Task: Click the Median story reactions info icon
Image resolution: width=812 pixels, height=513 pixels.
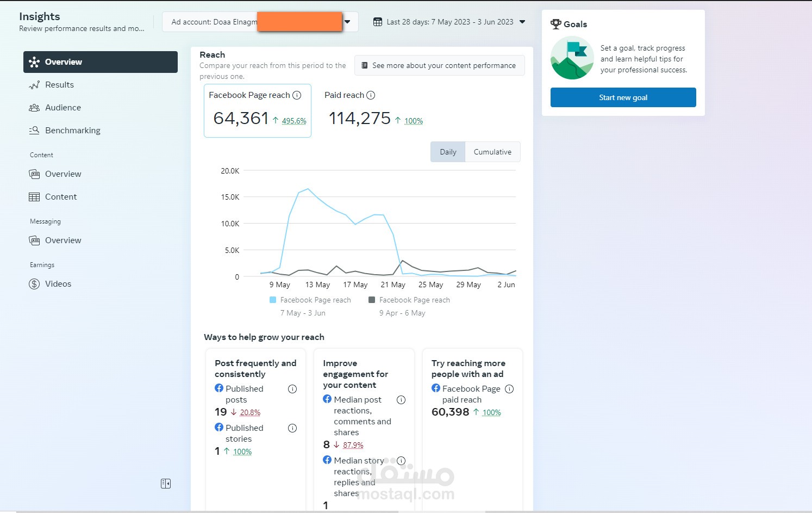Action: tap(401, 461)
